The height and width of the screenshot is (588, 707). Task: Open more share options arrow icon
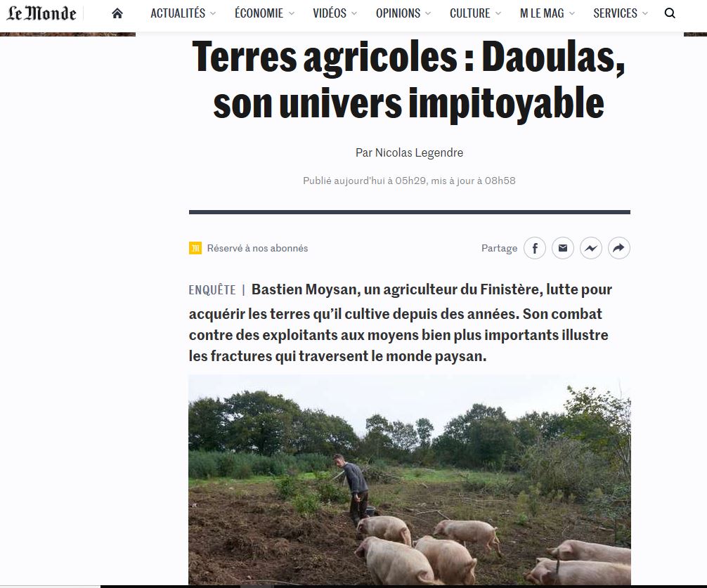(619, 248)
